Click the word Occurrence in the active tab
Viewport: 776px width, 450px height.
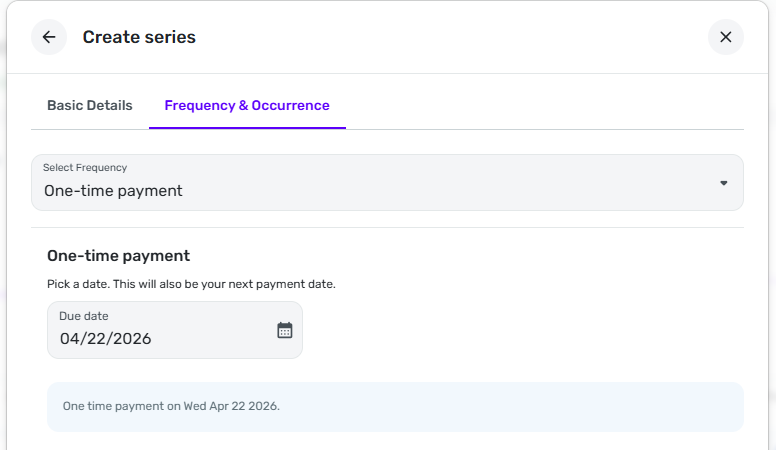pyautogui.click(x=291, y=105)
